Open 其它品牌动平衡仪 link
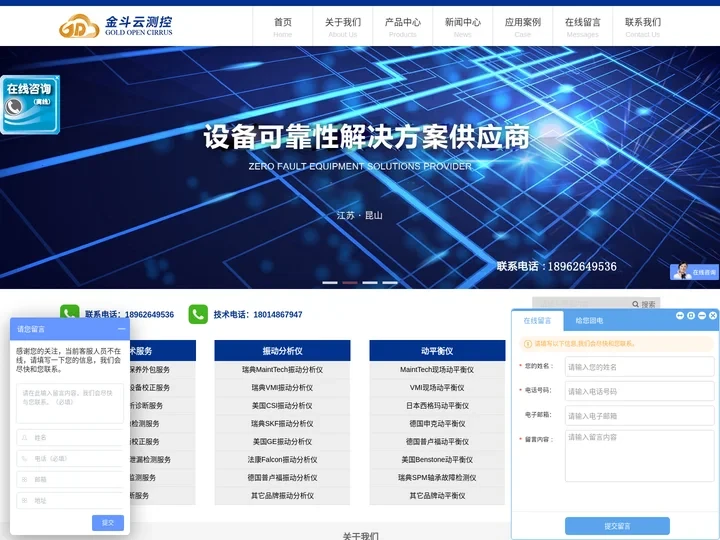This screenshot has width=720, height=540. coord(437,495)
